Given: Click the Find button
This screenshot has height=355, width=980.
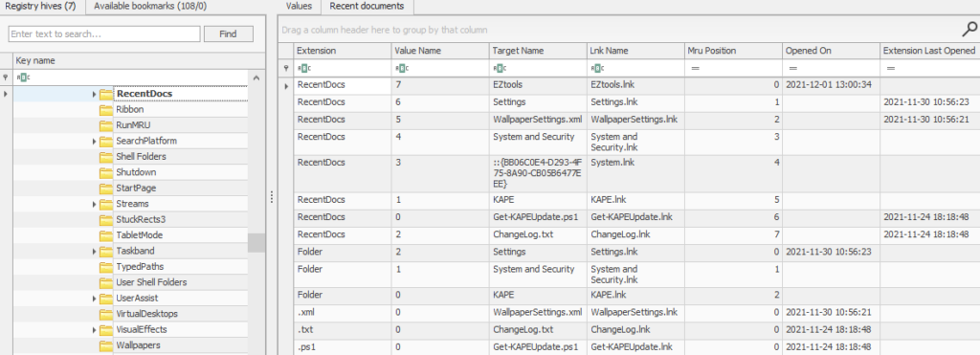Looking at the screenshot, I should click(x=228, y=33).
